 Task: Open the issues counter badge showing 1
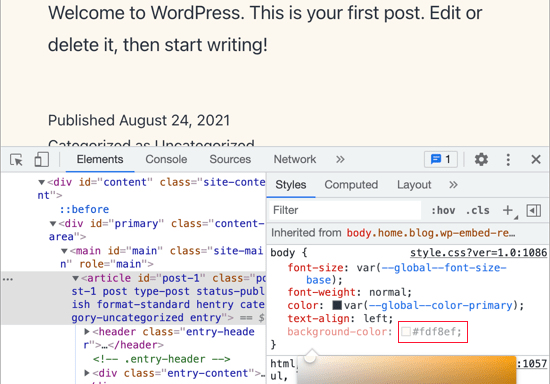441,160
